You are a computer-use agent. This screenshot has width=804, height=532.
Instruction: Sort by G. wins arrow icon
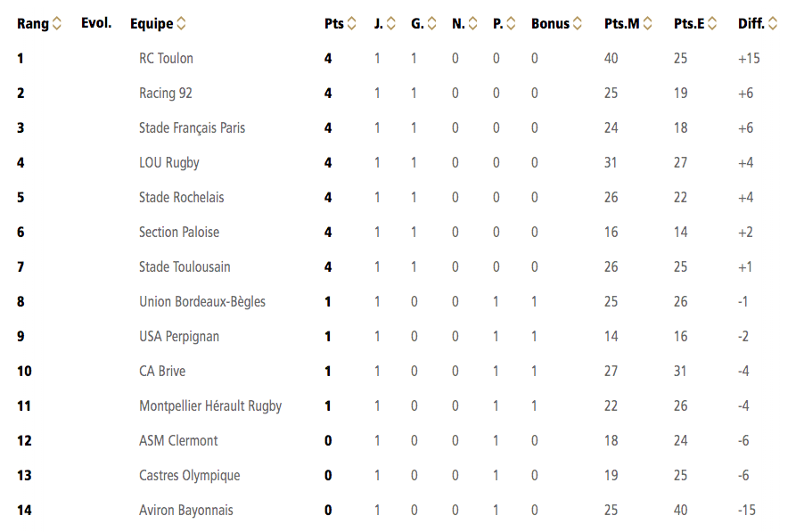pyautogui.click(x=431, y=23)
